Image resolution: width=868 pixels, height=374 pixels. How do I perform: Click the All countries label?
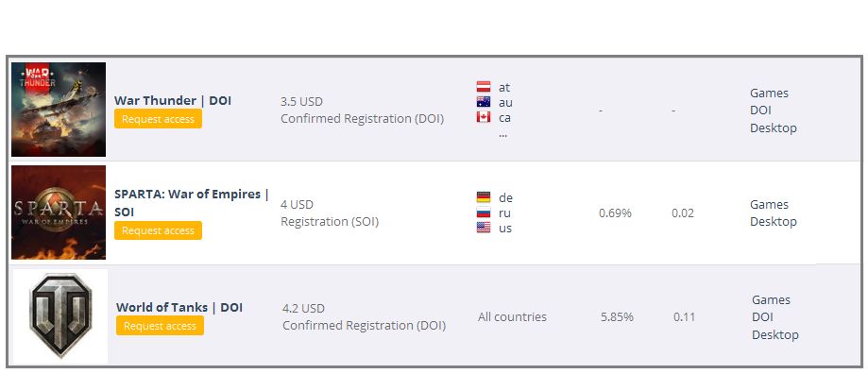point(512,317)
